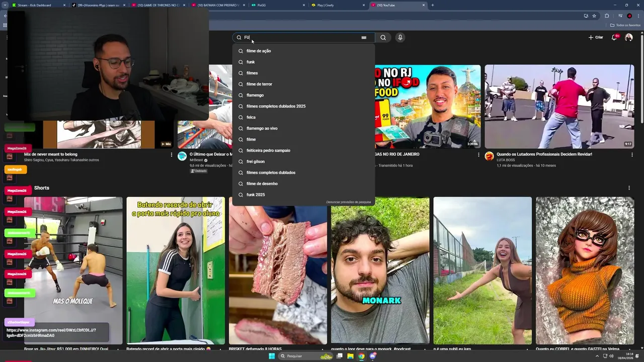Image resolution: width=644 pixels, height=362 pixels.
Task: Open the fighters video thumbnail by LUTA BOSS
Action: point(559,107)
